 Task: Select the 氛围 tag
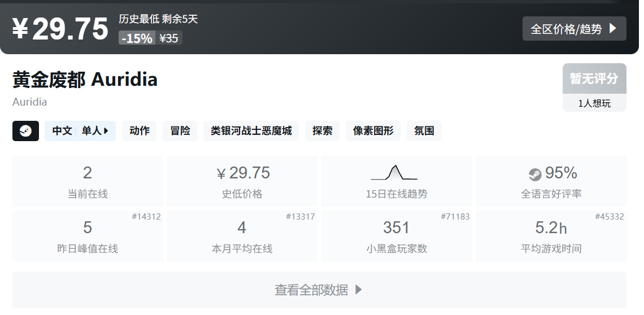tap(424, 131)
